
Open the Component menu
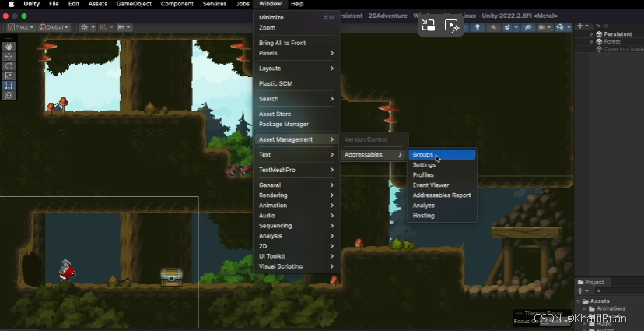177,4
